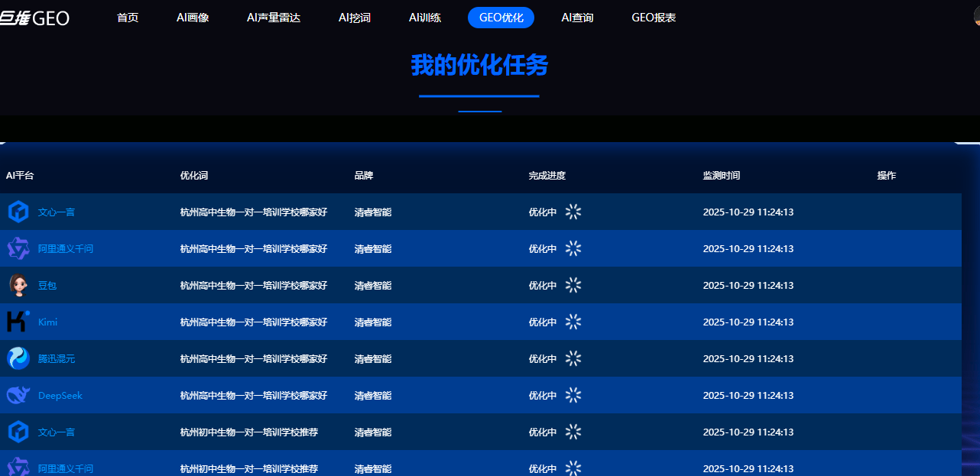Click the 阿里通义千问 platform icon
Screen dimensions: 980x476
(x=18, y=248)
